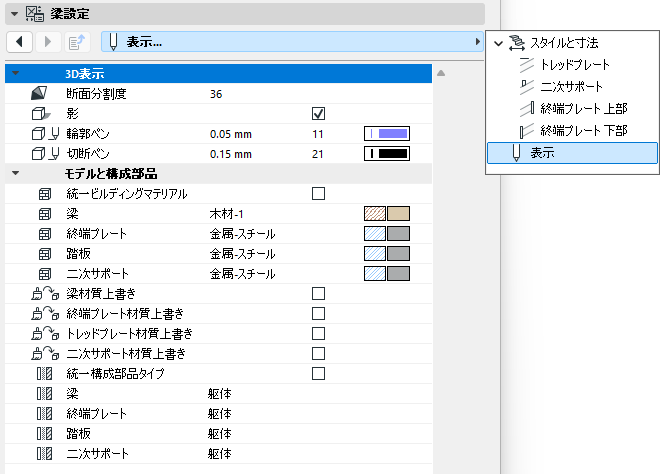Collapse the 梁設定 panel arrow
The height and width of the screenshot is (474, 665).
[14, 14]
